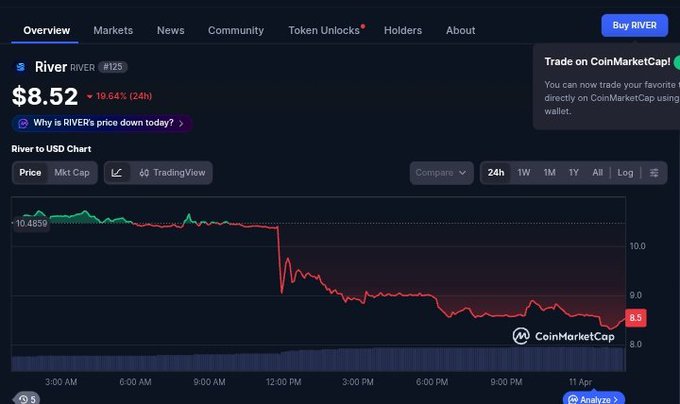Open 'Why is RIVER's price down today?'
The height and width of the screenshot is (404, 680).
(102, 123)
